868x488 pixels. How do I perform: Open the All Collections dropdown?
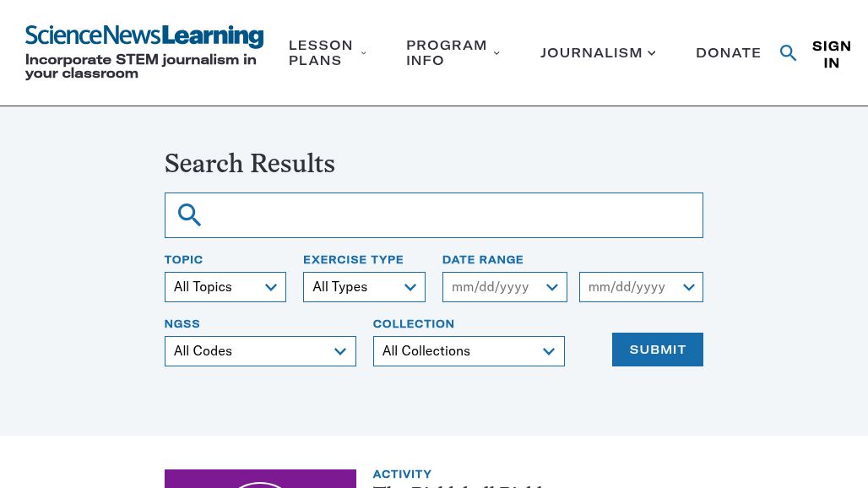pos(469,351)
